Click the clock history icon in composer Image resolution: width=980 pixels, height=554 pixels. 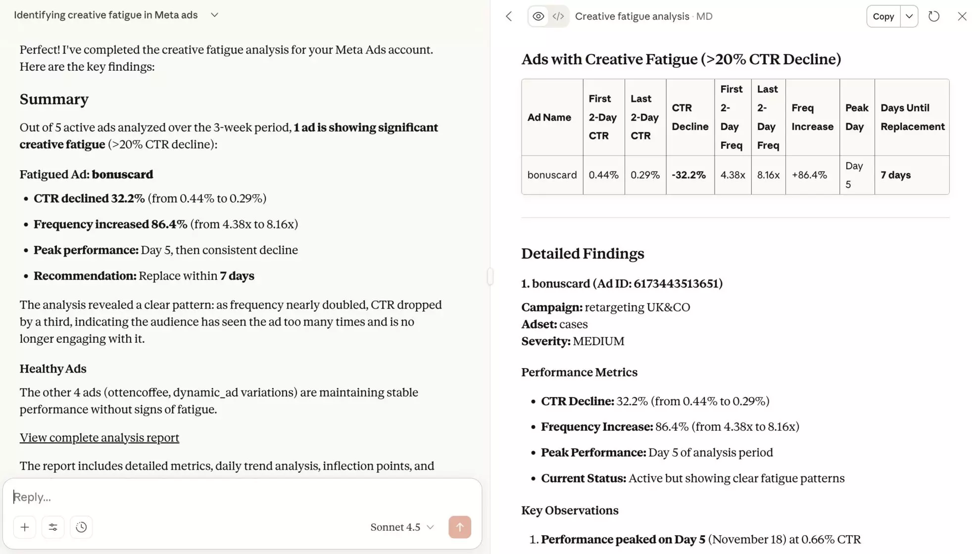[x=81, y=527]
